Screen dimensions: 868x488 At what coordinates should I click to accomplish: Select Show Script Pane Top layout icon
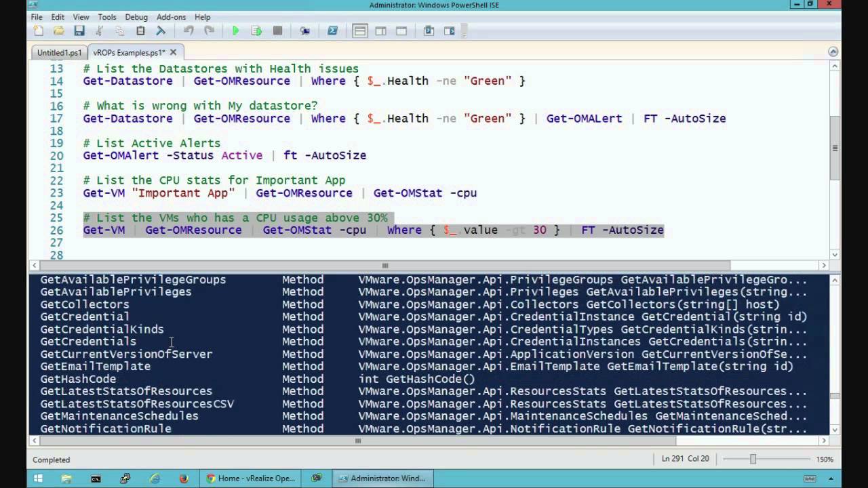359,30
